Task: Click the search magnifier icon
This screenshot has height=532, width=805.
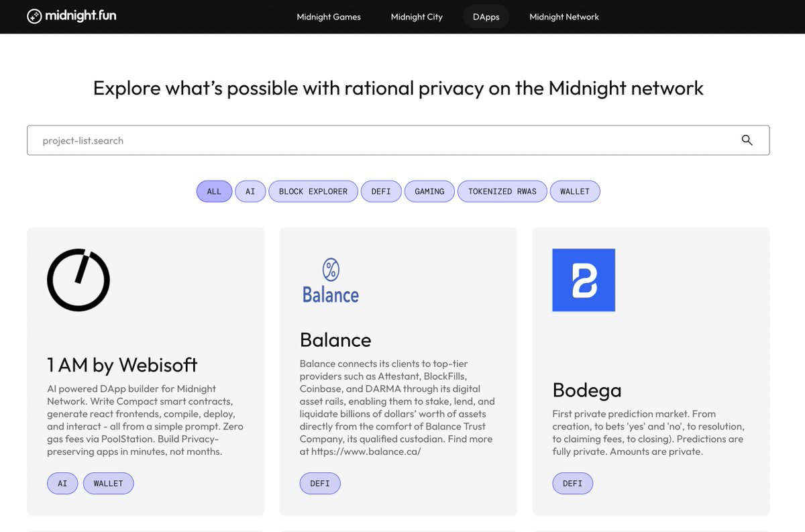Action: (x=747, y=140)
